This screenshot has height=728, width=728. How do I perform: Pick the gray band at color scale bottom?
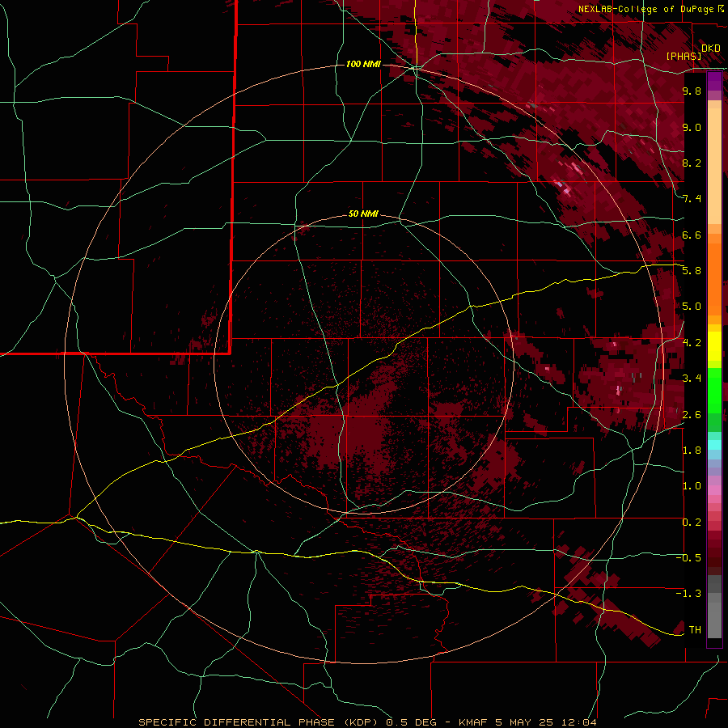tap(714, 608)
